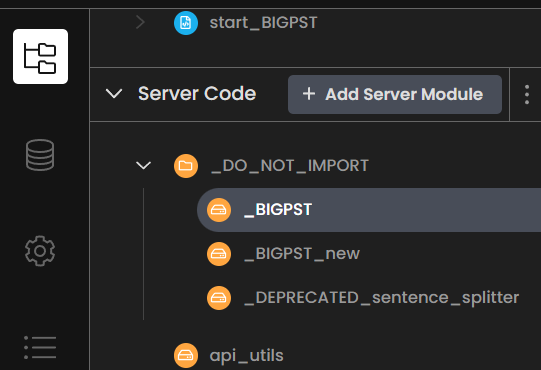The height and width of the screenshot is (370, 541).
Task: Click the _DO_NOT_IMPORT folder icon
Action: (186, 166)
